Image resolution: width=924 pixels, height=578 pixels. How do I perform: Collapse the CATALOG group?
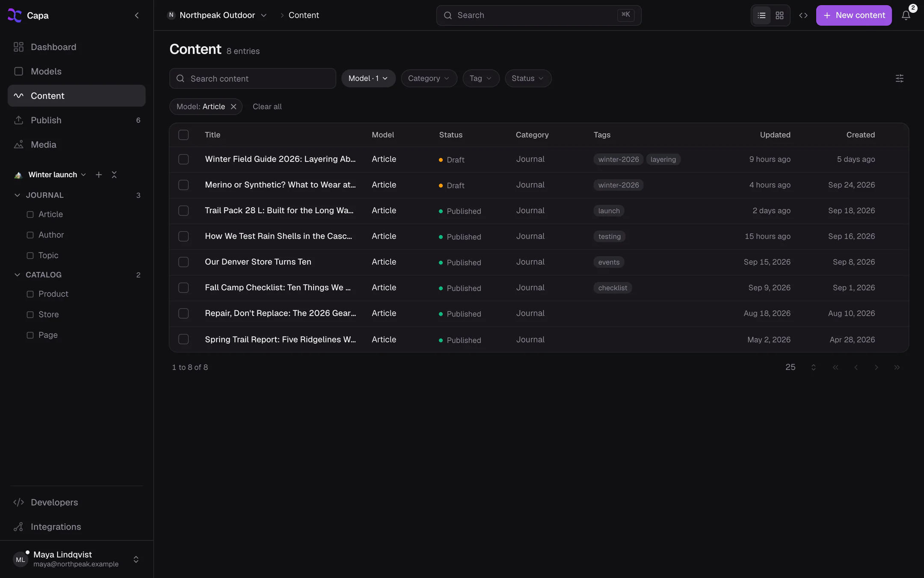pos(17,275)
